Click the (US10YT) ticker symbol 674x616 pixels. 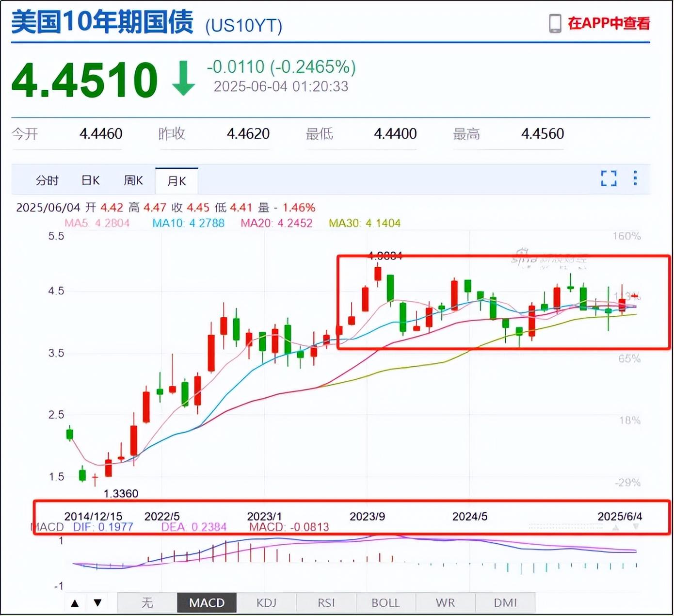coord(244,26)
